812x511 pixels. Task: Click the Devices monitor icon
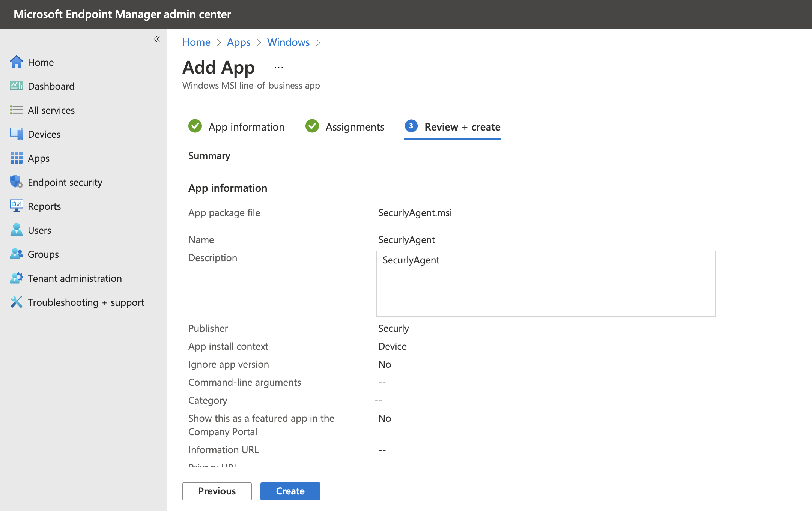(x=17, y=134)
